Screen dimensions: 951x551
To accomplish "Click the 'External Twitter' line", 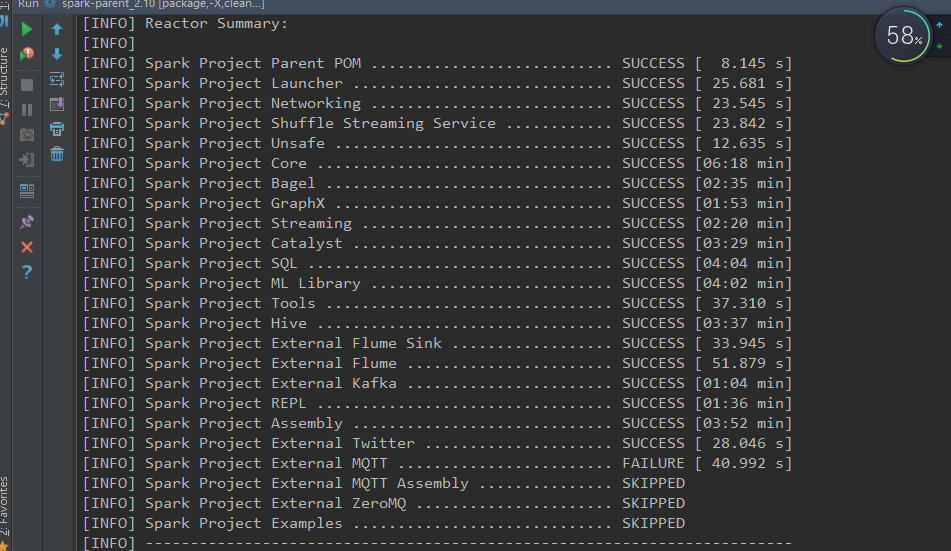I will 437,444.
